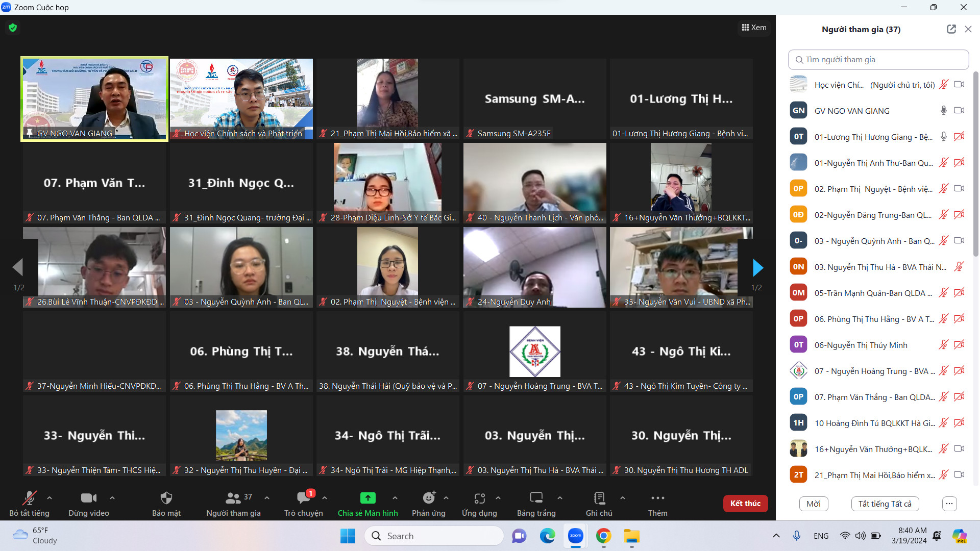Click the green encryption shield icon
This screenshot has width=980, height=551.
[13, 28]
